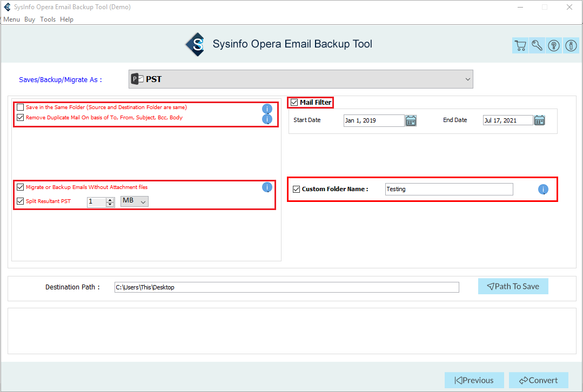Open the Buy menu
This screenshot has height=392, width=583.
coord(30,19)
